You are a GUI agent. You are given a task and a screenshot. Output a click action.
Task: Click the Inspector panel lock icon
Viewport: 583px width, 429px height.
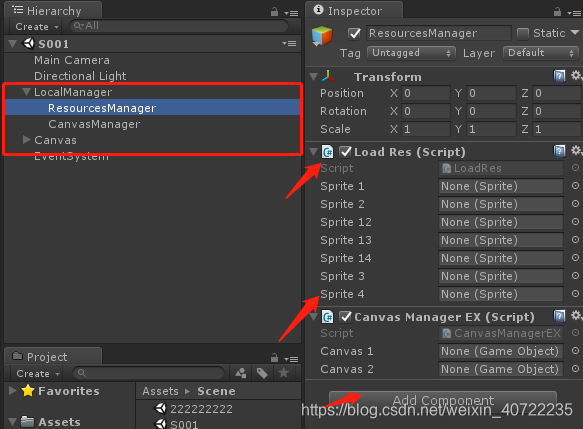point(557,12)
